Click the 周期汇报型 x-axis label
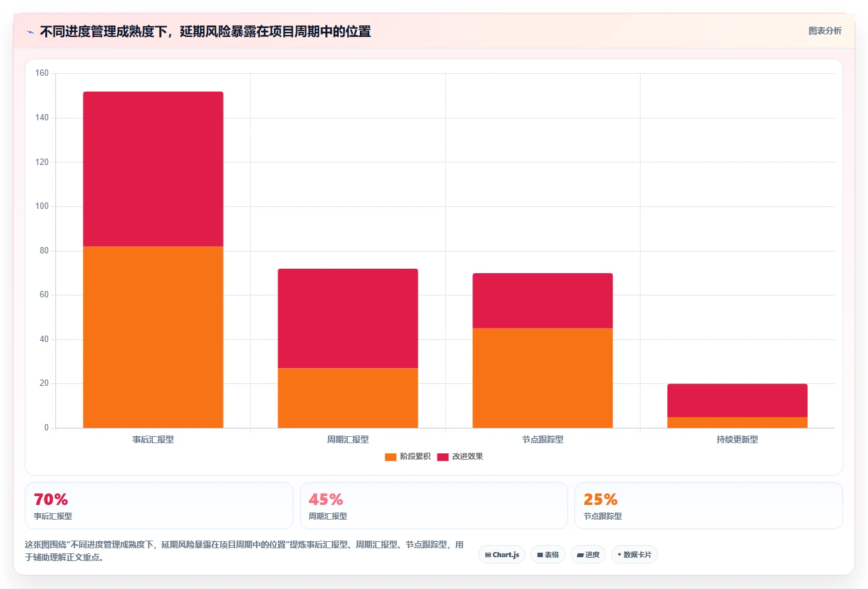The height and width of the screenshot is (589, 868). [348, 439]
